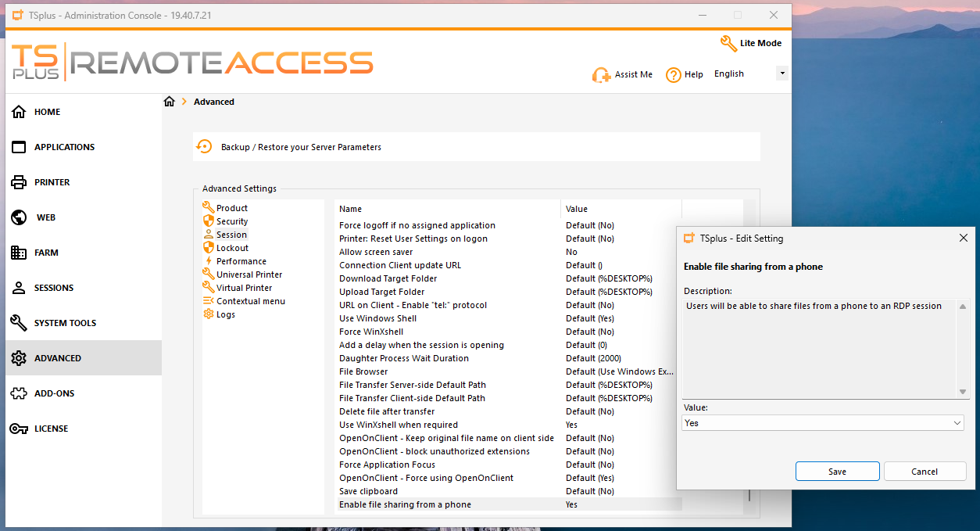Click the Printer icon in sidebar
The width and height of the screenshot is (980, 531).
tap(20, 182)
